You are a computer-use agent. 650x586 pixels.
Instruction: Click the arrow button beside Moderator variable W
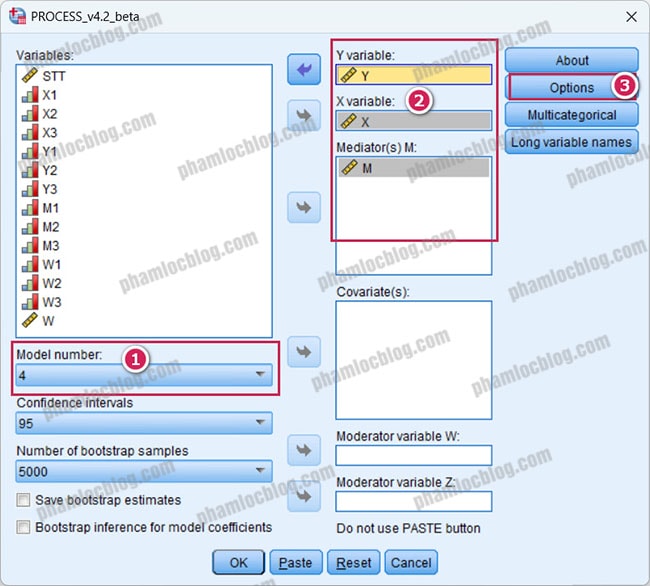point(304,450)
